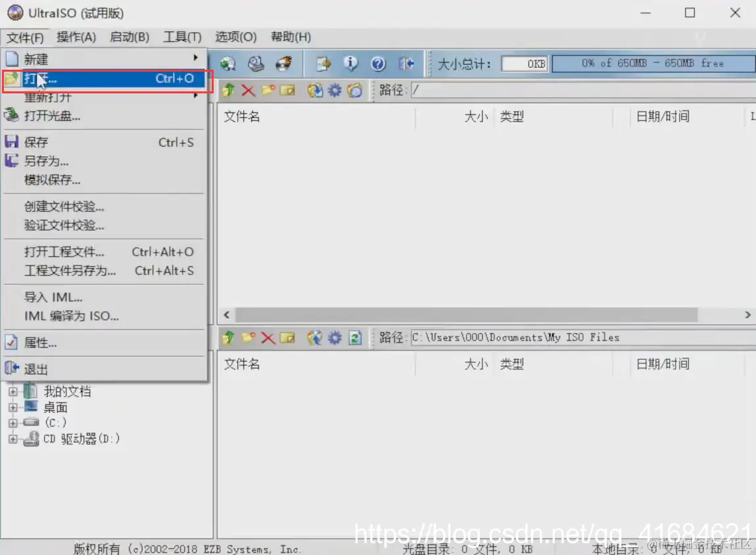
Task: Choose 打开... Ctrl+O menu entry
Action: coord(104,79)
